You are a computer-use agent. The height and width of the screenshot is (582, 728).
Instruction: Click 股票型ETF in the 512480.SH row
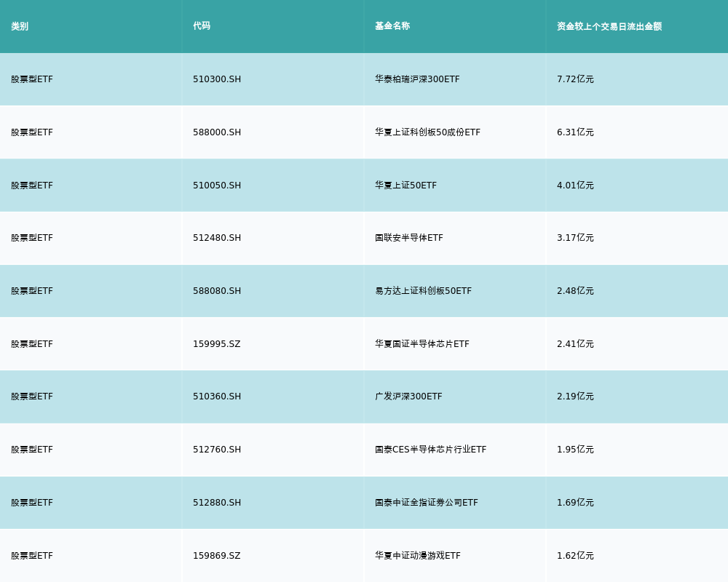(32, 238)
